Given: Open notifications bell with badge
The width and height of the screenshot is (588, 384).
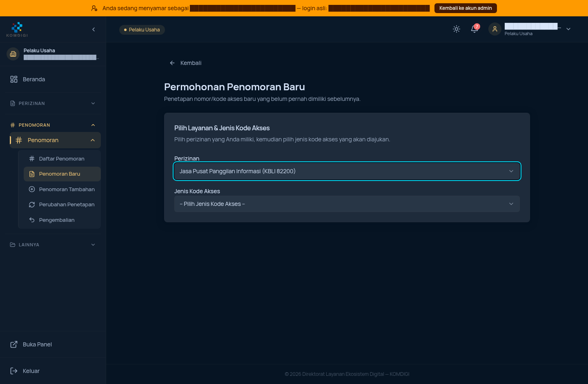Looking at the screenshot, I should [474, 29].
